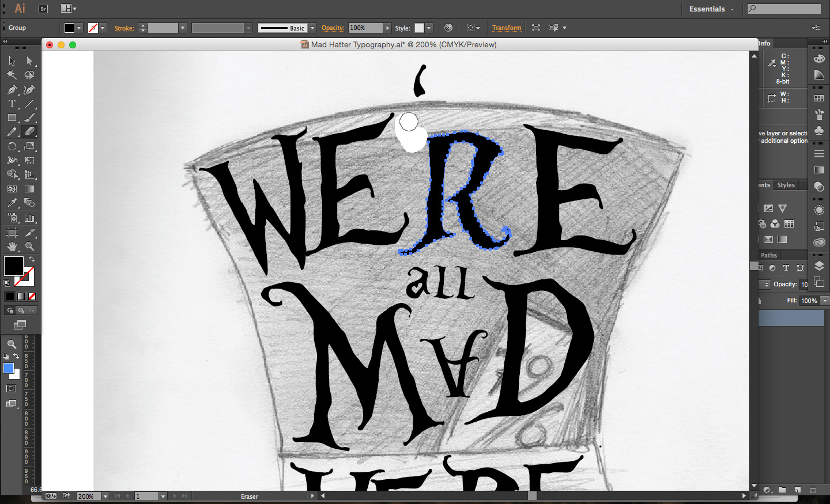
Task: Choose the Lasso tool
Action: pyautogui.click(x=29, y=75)
